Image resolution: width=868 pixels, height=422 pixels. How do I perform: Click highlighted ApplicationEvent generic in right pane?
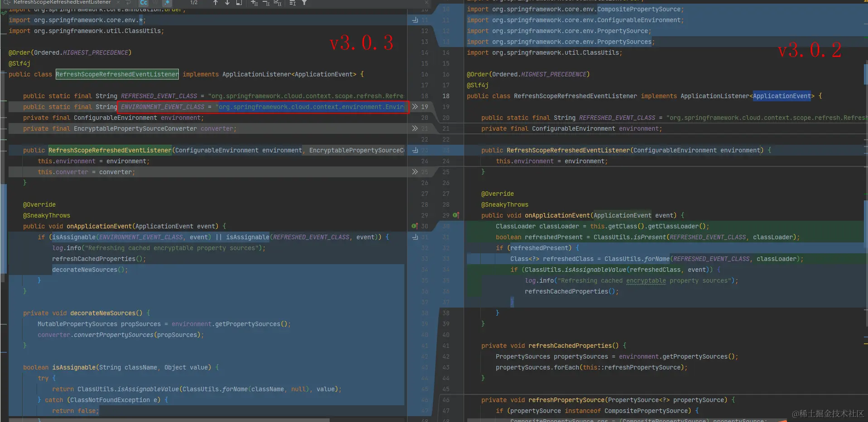click(x=782, y=96)
